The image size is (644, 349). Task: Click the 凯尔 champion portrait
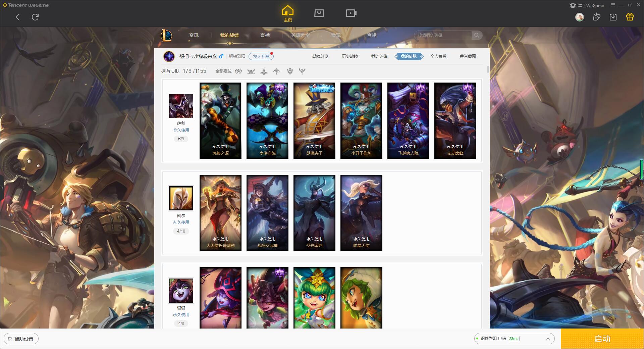click(181, 198)
